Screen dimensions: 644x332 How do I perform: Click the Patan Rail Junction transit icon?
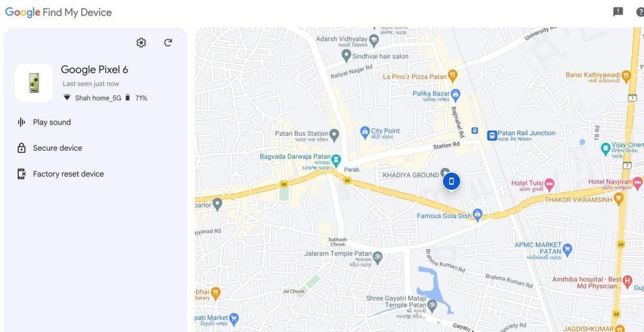[492, 134]
